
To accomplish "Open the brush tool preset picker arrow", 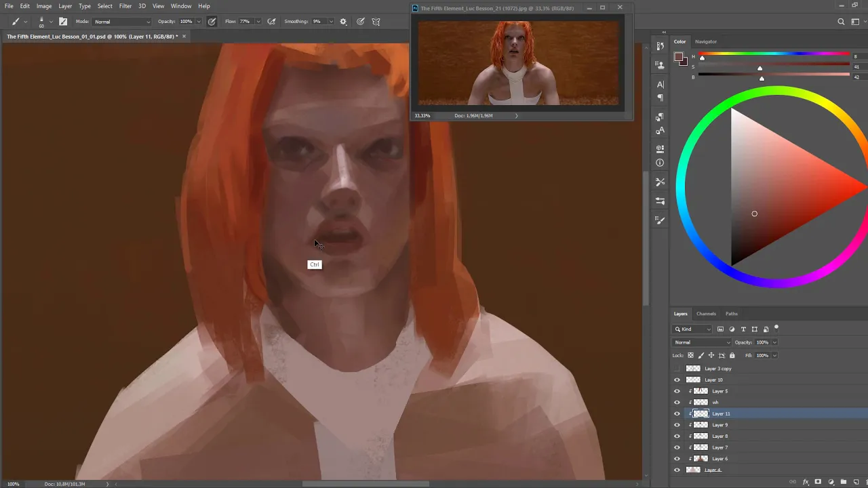I will 26,22.
